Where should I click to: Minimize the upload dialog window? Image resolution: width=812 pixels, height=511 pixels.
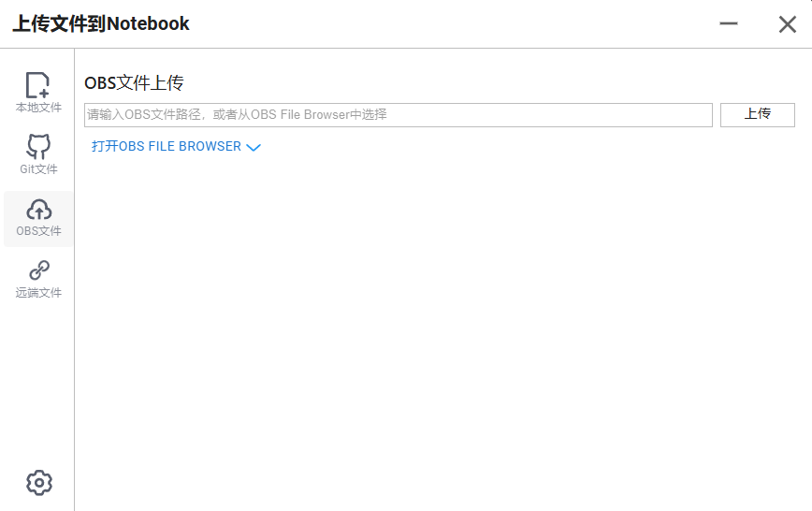pyautogui.click(x=728, y=23)
